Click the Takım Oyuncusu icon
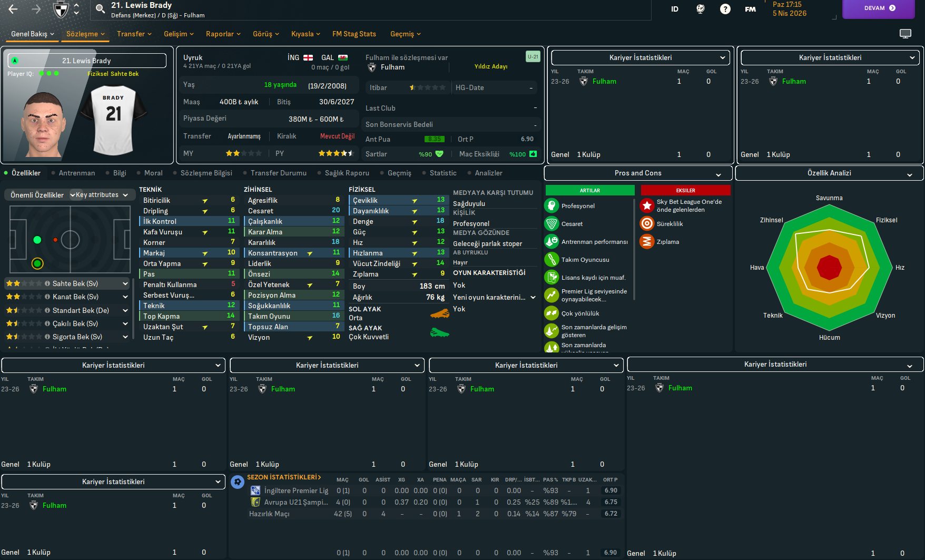 point(552,260)
